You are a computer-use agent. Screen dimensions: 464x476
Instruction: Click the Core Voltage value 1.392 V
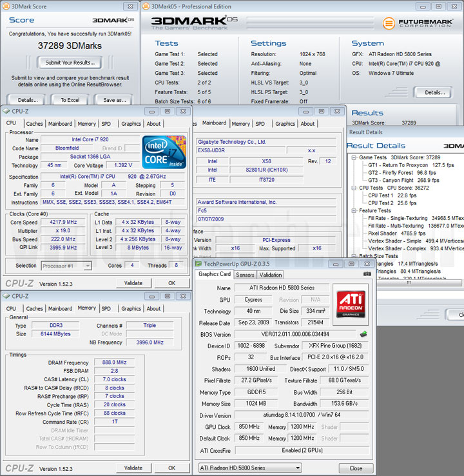tap(123, 165)
